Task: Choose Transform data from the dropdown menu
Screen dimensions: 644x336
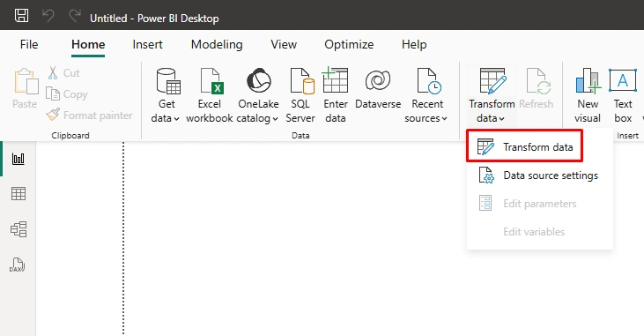Action: (524, 146)
